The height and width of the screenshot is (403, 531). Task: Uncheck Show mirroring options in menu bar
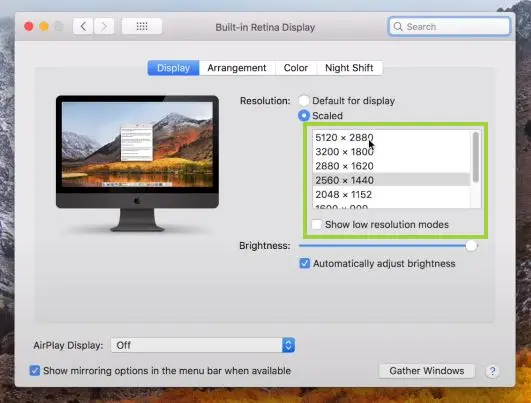[35, 371]
